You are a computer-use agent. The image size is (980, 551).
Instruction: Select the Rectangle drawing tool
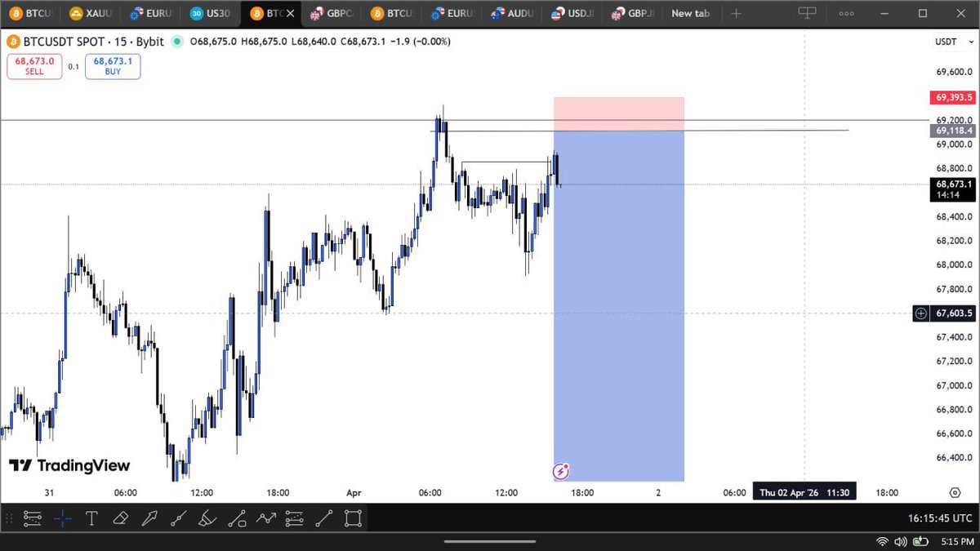click(x=353, y=518)
